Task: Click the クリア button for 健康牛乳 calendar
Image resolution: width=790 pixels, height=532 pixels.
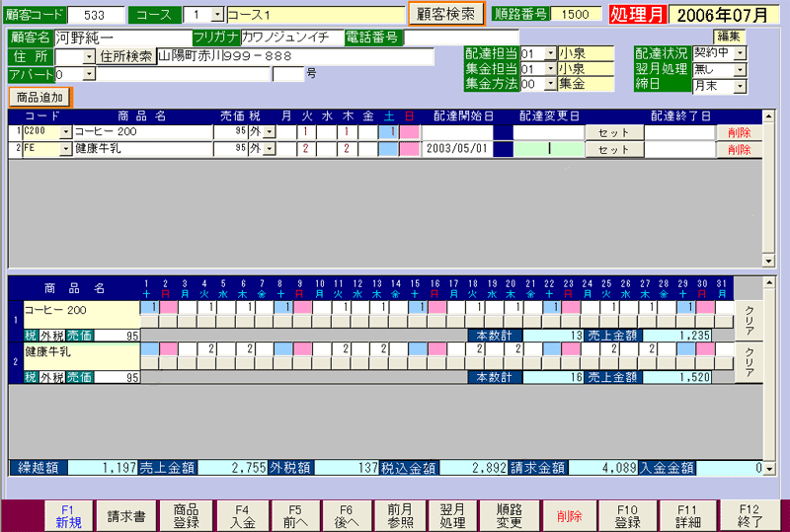Action: (750, 362)
